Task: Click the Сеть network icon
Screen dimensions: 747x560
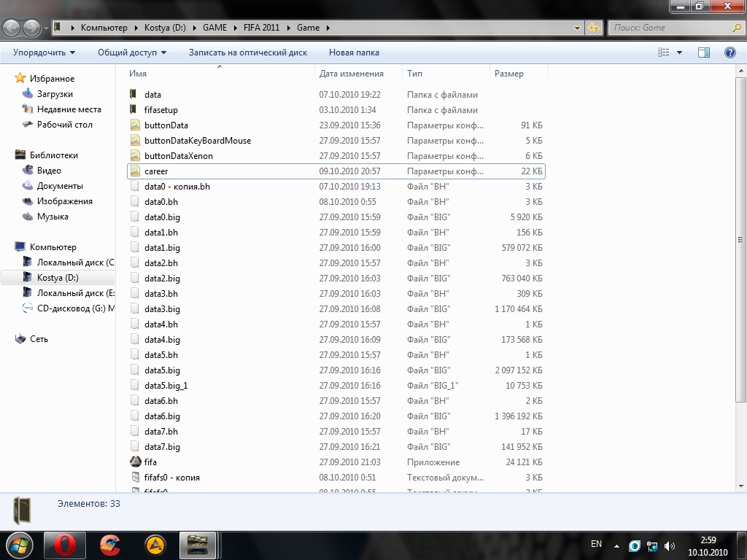Action: [x=20, y=338]
